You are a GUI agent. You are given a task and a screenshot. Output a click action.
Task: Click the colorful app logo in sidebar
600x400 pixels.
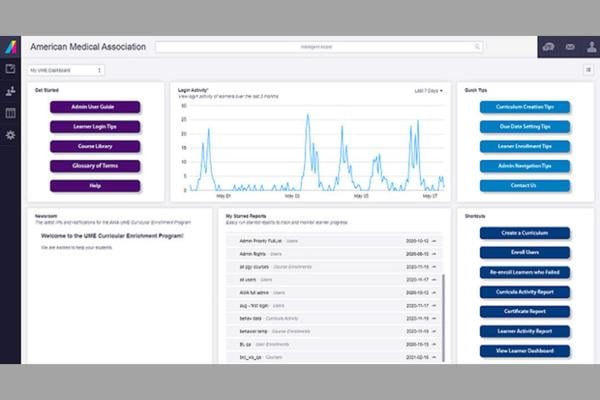point(11,47)
